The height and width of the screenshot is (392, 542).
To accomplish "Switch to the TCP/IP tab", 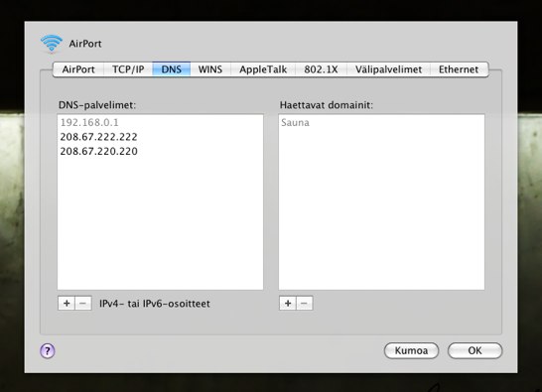I will tap(128, 69).
